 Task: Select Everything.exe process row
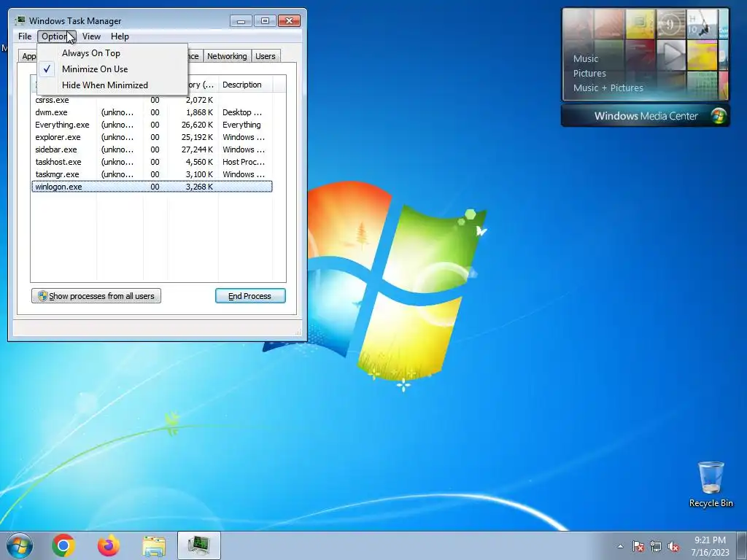[152, 125]
